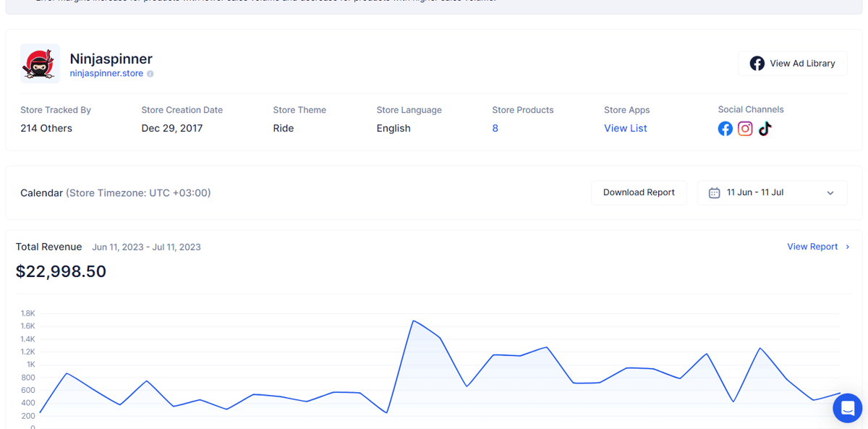Viewport: 868px width, 429px height.
Task: Click the revenue chart peak point
Action: pos(413,320)
